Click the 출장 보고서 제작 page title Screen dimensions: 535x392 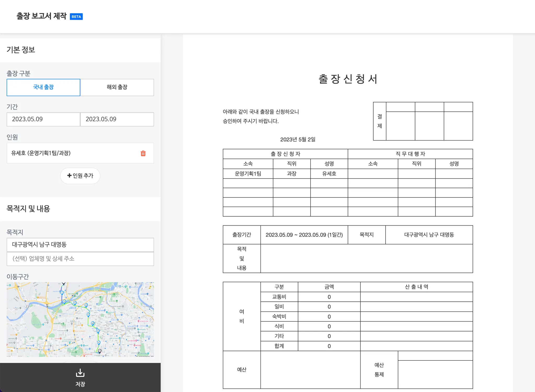click(x=42, y=16)
